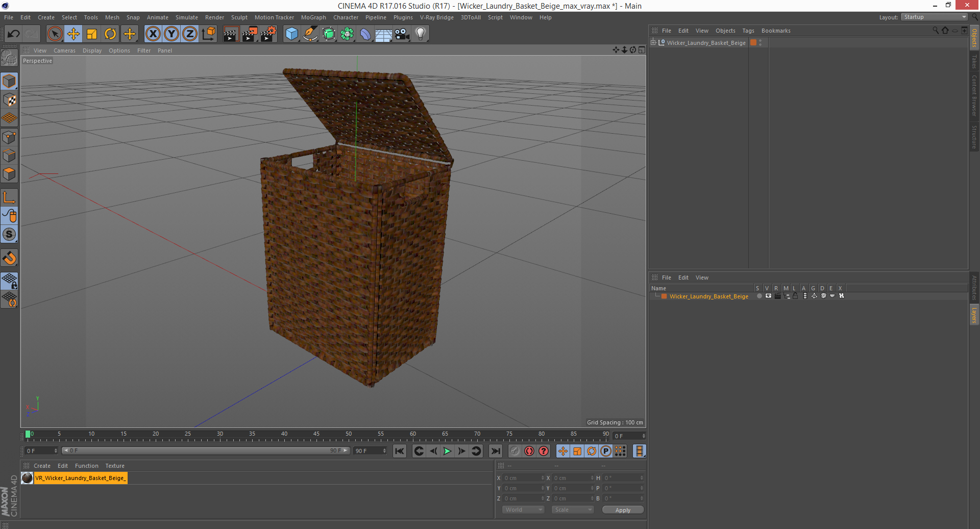Activate the Scale tool in top toolbar
The height and width of the screenshot is (529, 980).
[x=92, y=34]
